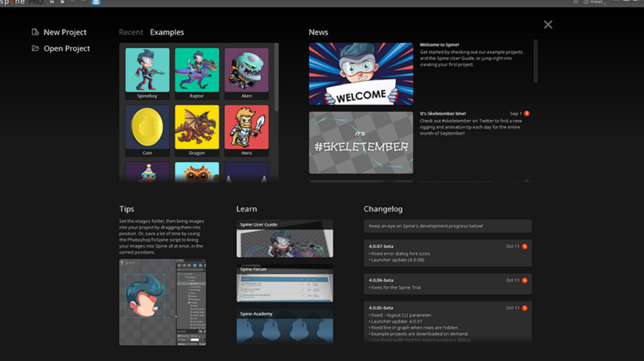Click the New Project label
This screenshot has height=361, width=644.
tap(65, 32)
